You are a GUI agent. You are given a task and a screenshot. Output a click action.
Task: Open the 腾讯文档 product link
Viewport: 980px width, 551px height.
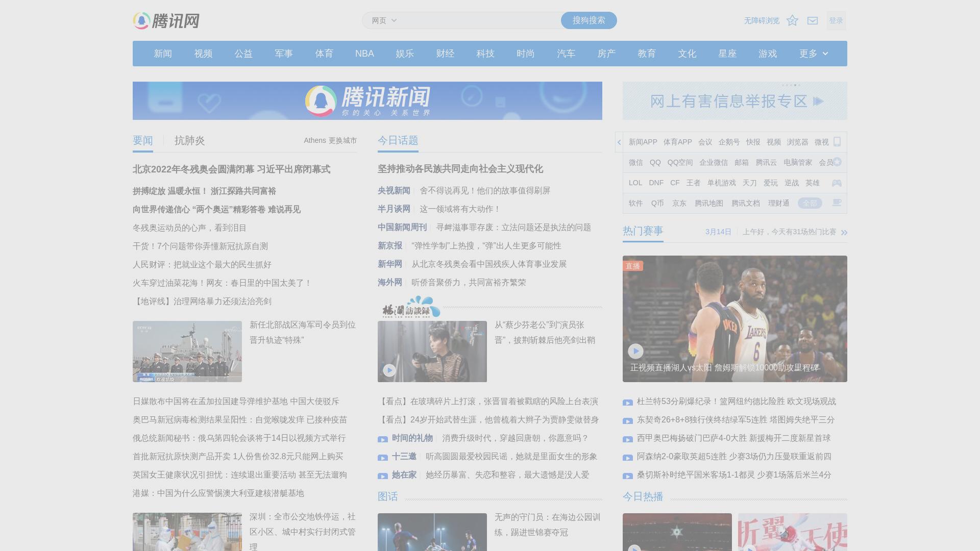point(746,203)
